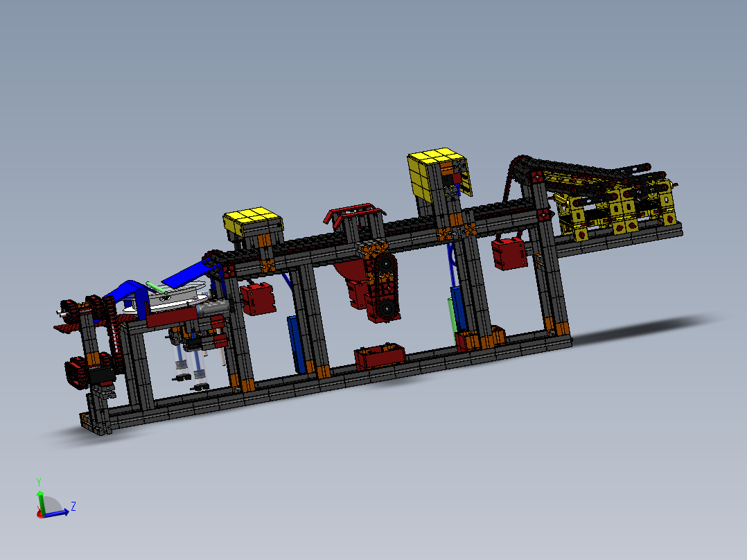The width and height of the screenshot is (747, 560).
Task: Select the taller yellow-topped box on the tower
Action: 439,175
